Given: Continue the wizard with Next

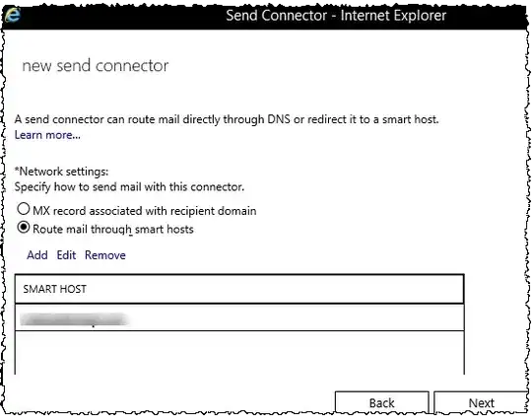Looking at the screenshot, I should (x=481, y=402).
